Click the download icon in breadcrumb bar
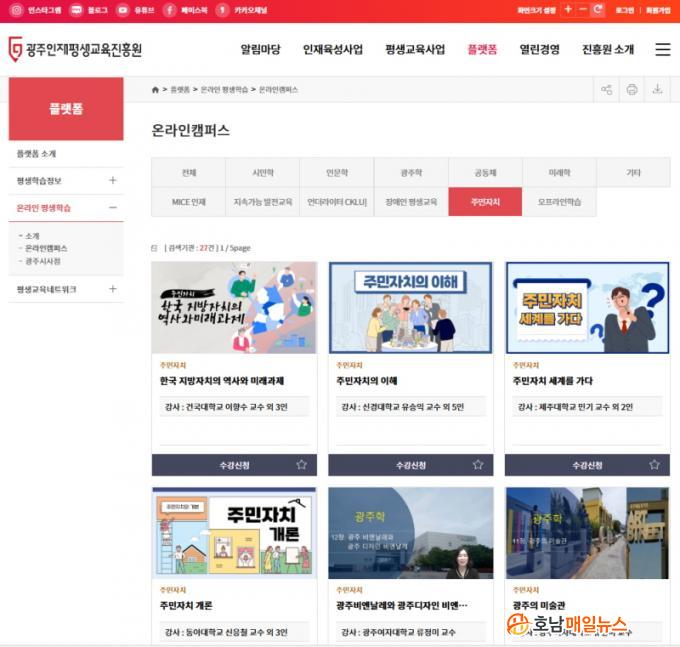This screenshot has height=647, width=680. [x=657, y=90]
